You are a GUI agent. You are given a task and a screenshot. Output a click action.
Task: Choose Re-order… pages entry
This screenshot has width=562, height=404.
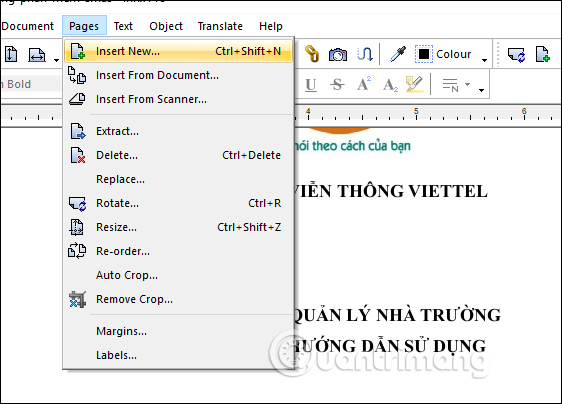click(178, 251)
